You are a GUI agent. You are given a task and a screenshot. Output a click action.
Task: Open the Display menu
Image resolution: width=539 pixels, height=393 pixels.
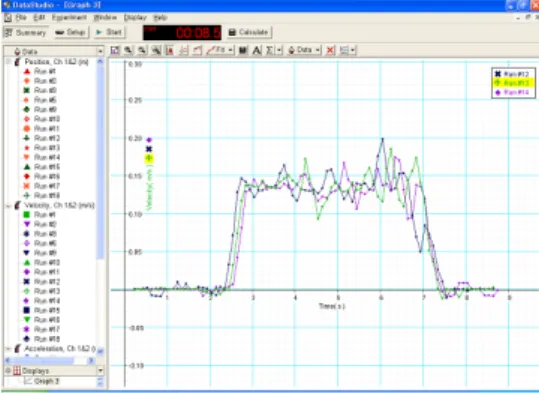click(x=135, y=18)
